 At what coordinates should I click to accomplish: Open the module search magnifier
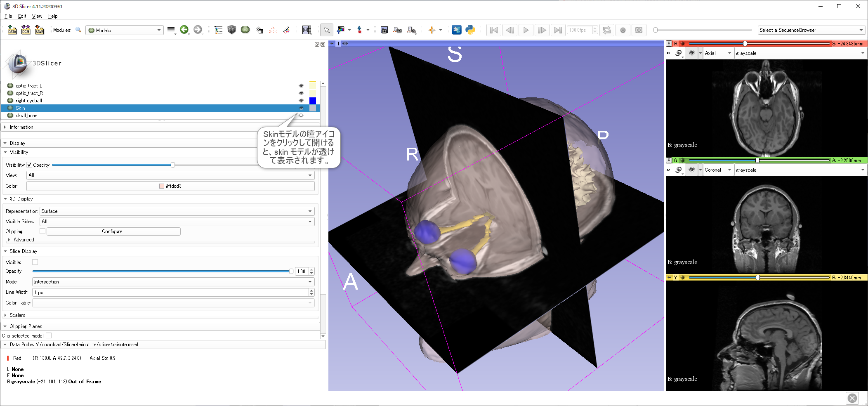[x=78, y=30]
